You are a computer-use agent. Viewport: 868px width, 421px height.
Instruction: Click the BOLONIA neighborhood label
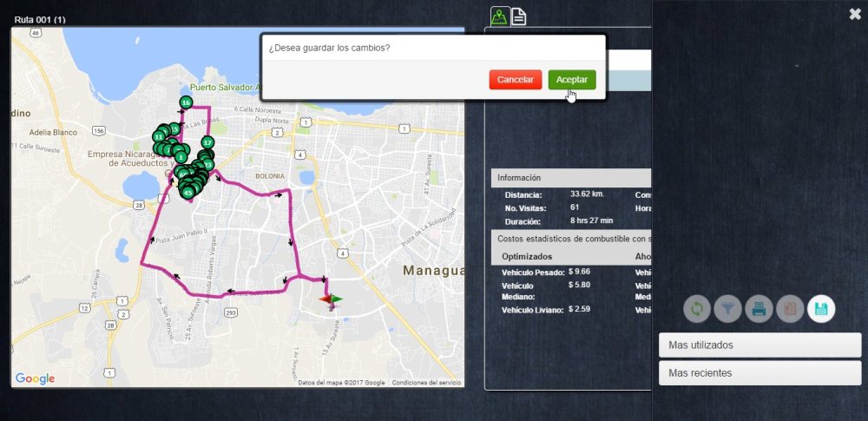[270, 176]
